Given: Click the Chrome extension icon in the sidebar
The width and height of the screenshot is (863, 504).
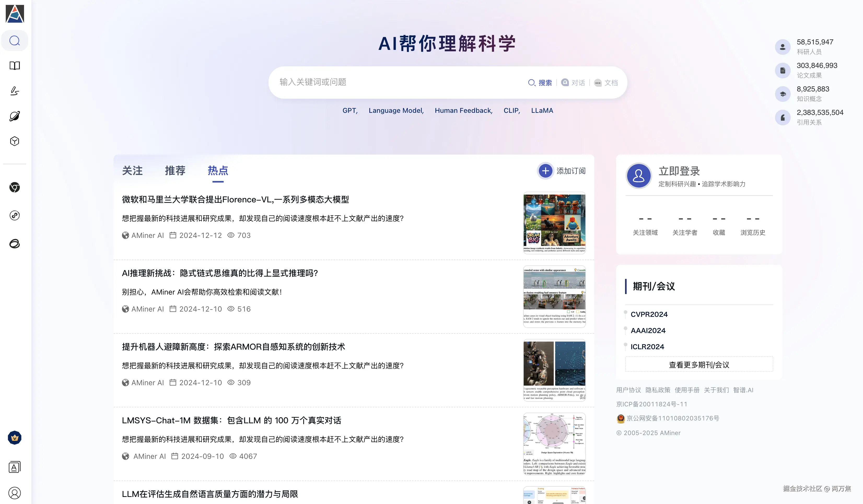Looking at the screenshot, I should (15, 187).
